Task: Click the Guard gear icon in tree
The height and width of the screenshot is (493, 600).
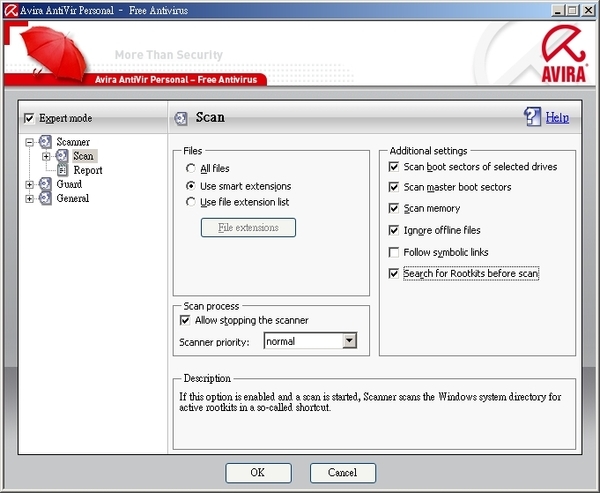Action: (45, 184)
